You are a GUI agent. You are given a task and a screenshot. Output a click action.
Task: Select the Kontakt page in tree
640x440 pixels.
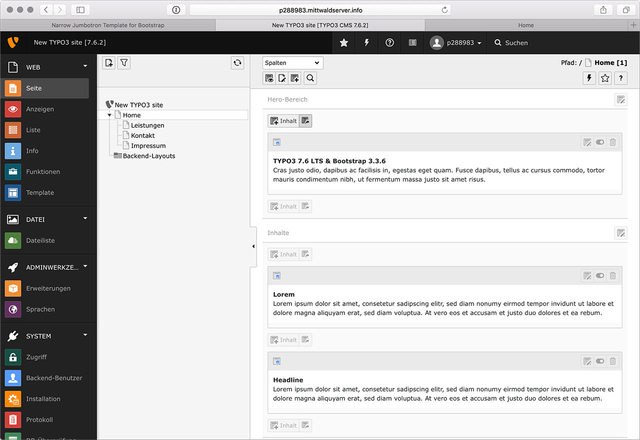[x=142, y=135]
